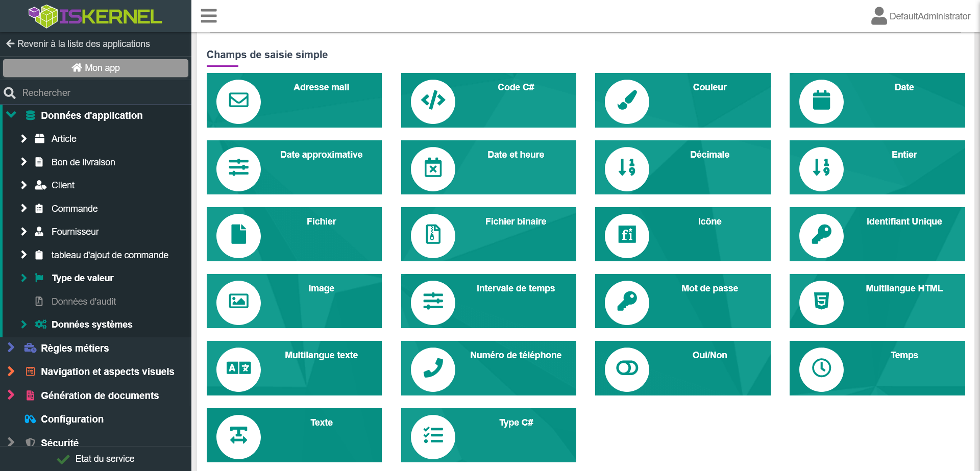Open the Date calendar icon
This screenshot has height=471, width=980.
pyautogui.click(x=821, y=101)
